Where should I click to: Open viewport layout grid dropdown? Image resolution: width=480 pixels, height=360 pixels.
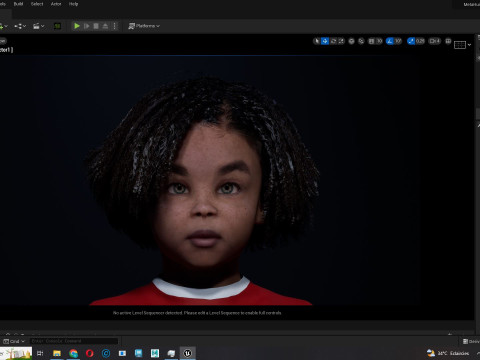[x=462, y=45]
